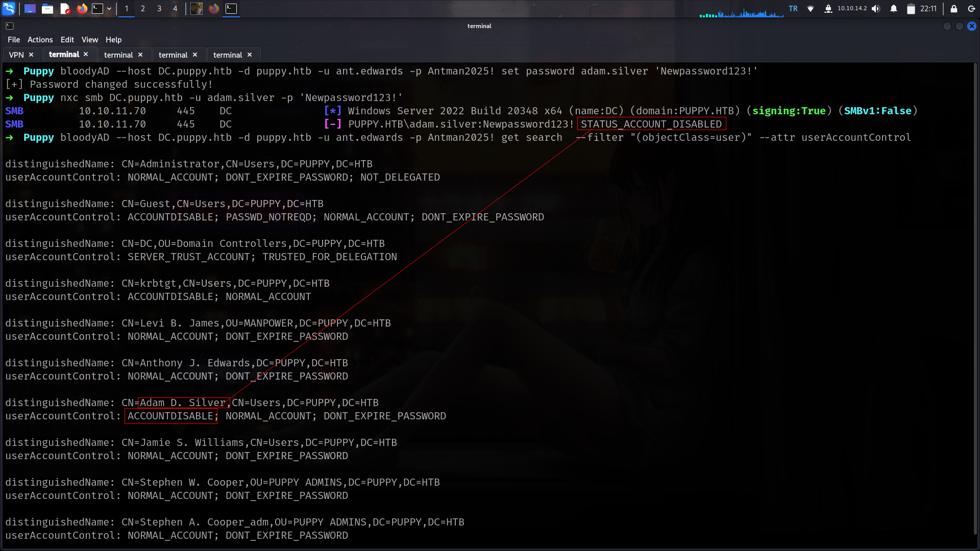
Task: Open the file manager launcher icon
Action: (47, 9)
